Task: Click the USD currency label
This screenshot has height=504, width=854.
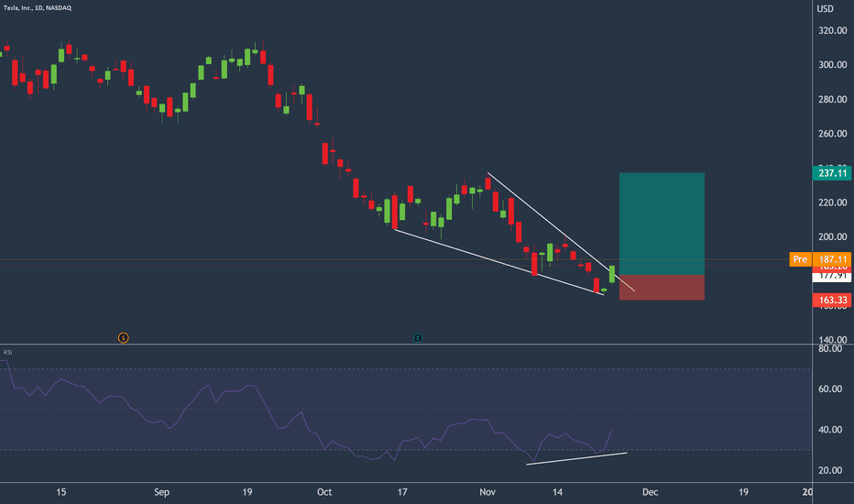Action: click(825, 8)
